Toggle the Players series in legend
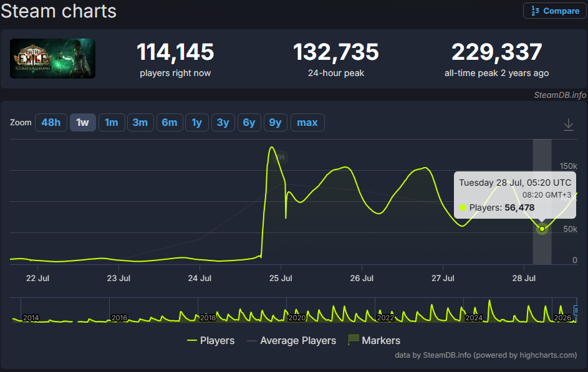The image size is (588, 372). (211, 340)
